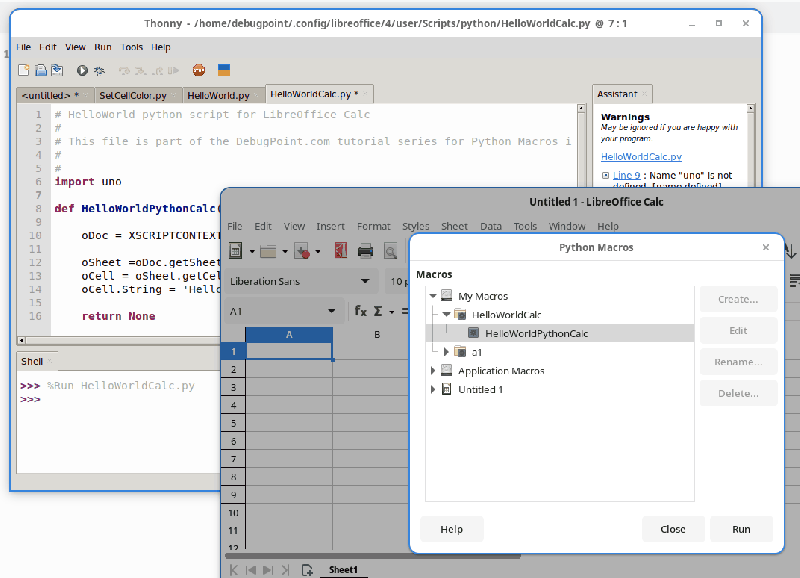Open the Function Wizard fx icon in Calc

(x=361, y=311)
